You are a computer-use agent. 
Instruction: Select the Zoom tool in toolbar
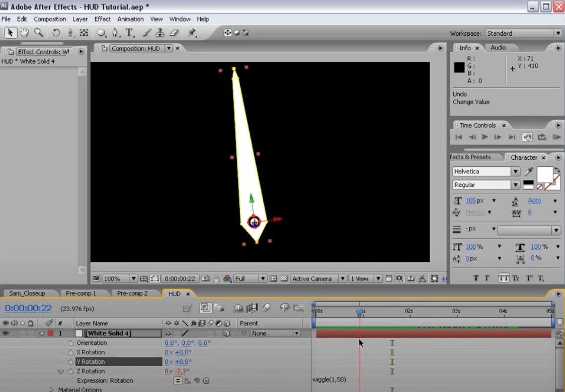coord(38,33)
